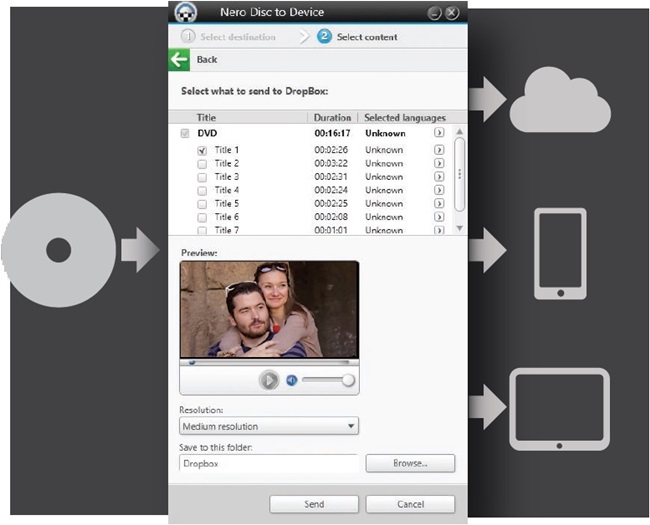Check the Title 7 checkbox

tap(202, 230)
